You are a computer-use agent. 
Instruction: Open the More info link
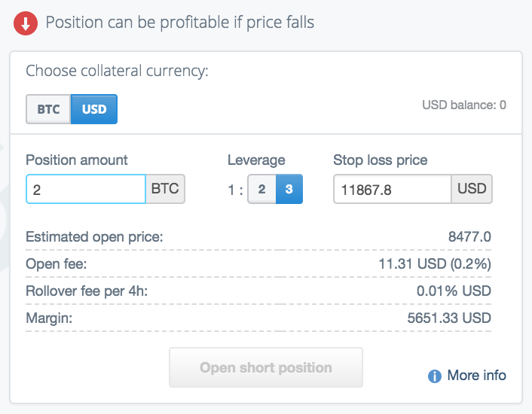tap(476, 376)
